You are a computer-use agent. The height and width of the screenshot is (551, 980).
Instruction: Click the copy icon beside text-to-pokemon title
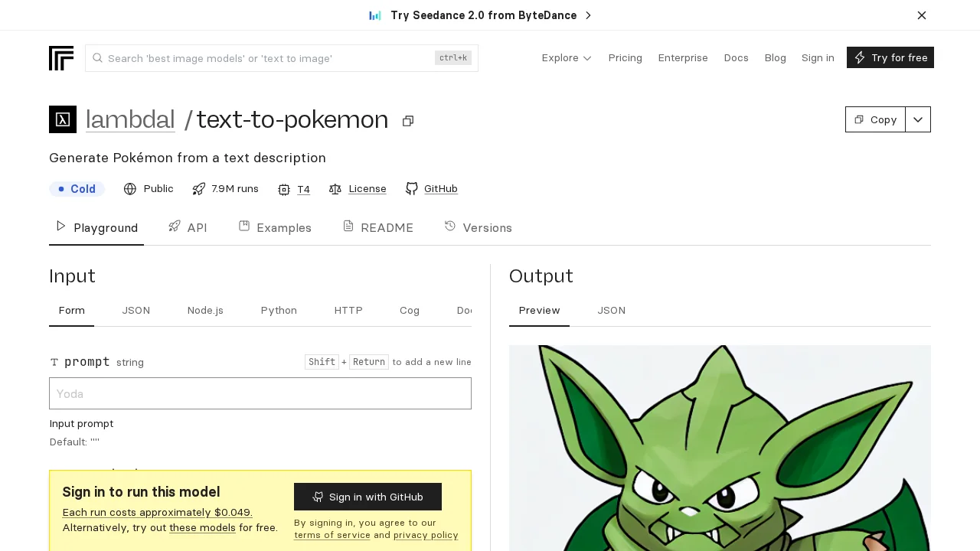tap(407, 121)
